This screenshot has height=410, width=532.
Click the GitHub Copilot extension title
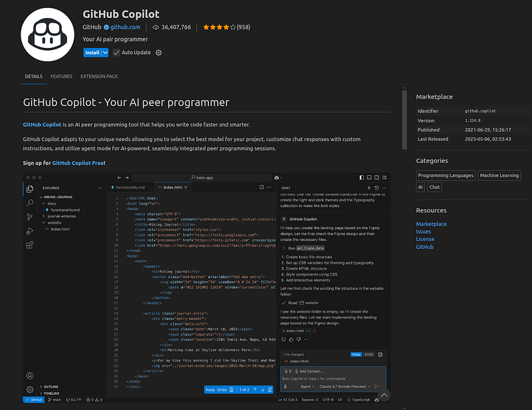pyautogui.click(x=121, y=14)
